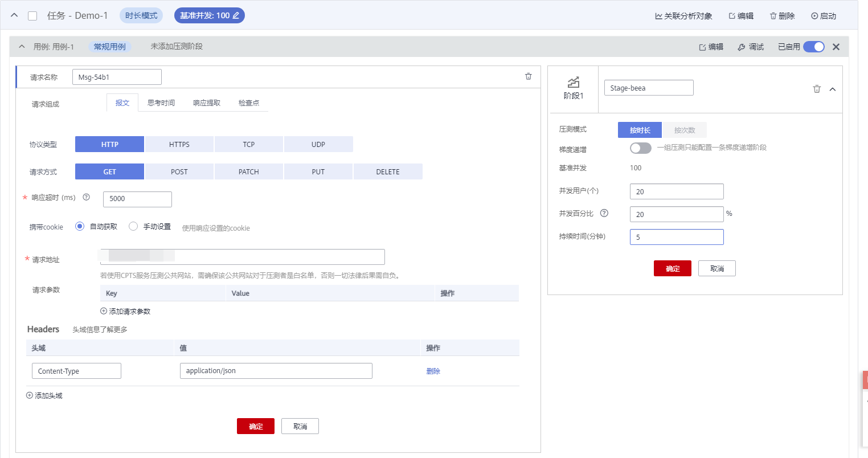Collapse the 阶段1 stage panel
This screenshot has height=458, width=868.
point(833,89)
